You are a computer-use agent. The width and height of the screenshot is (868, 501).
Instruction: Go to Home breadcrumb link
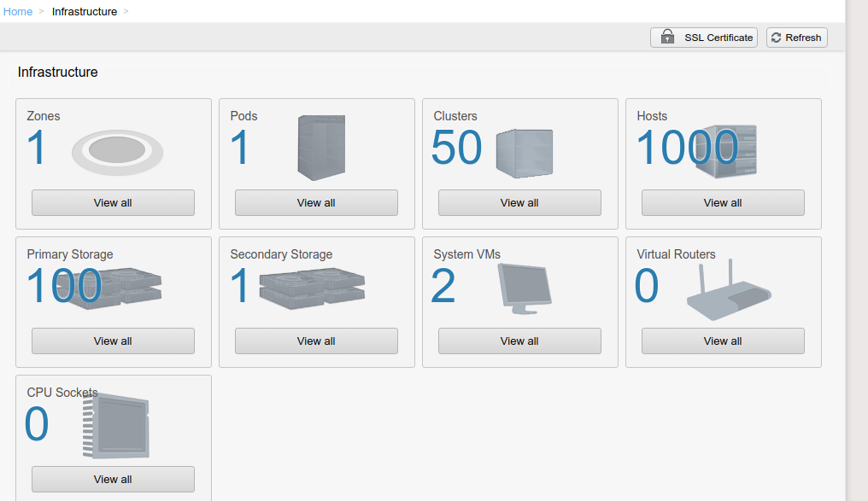click(18, 12)
